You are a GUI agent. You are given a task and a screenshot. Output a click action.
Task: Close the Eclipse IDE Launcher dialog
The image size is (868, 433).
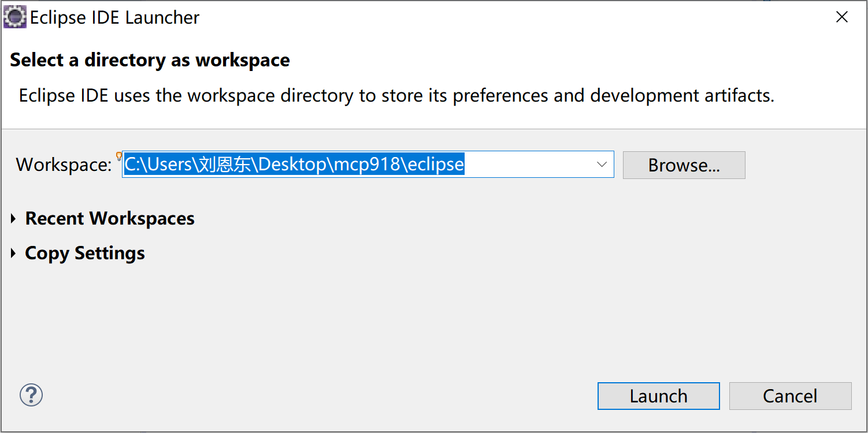(x=842, y=17)
